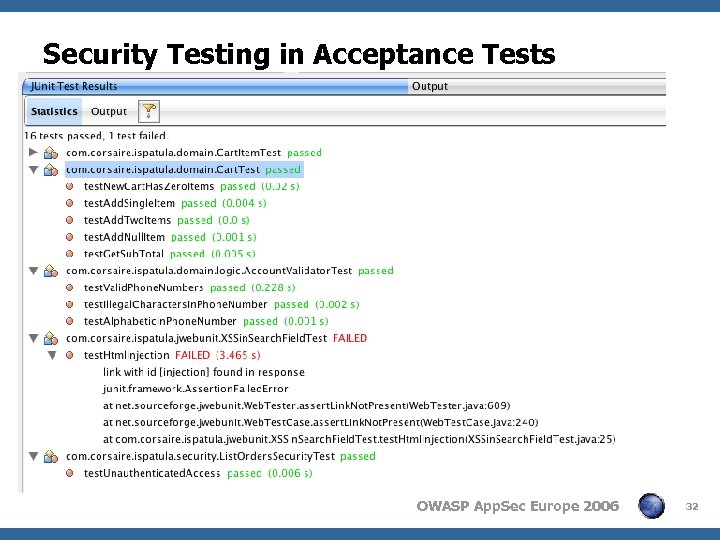Collapse the testHtmlInjection failure details
720x540 pixels.
[52, 355]
